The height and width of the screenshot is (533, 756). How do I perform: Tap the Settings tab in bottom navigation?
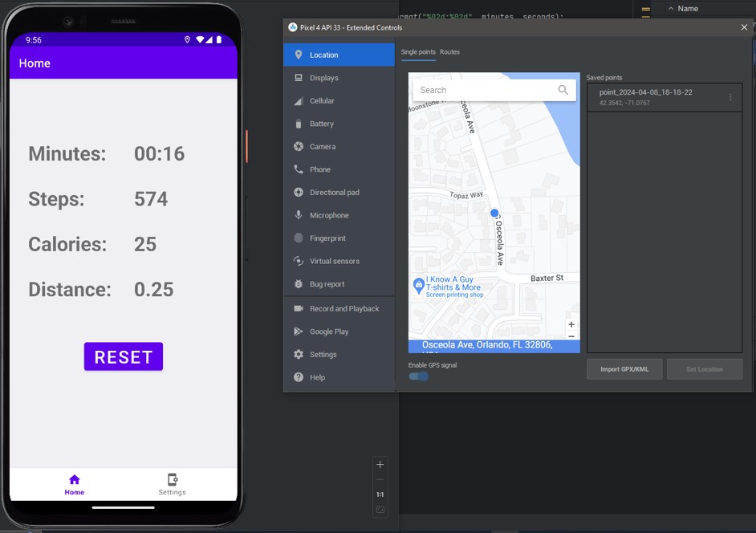pos(172,484)
